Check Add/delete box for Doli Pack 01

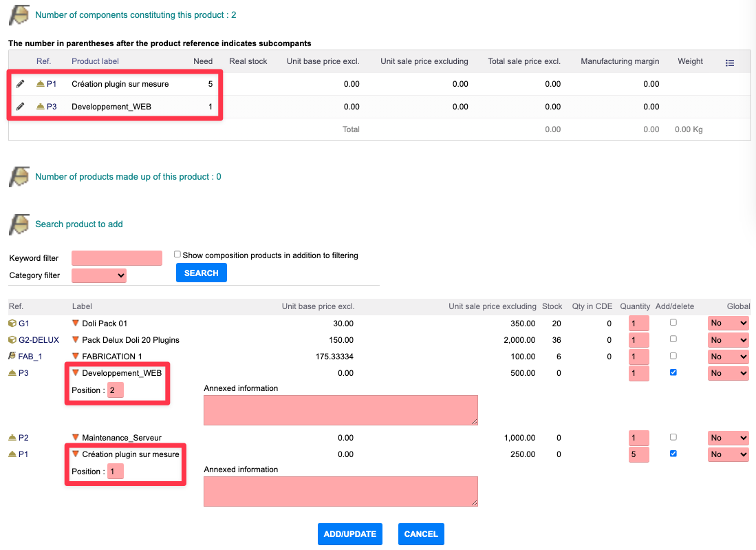(x=673, y=322)
